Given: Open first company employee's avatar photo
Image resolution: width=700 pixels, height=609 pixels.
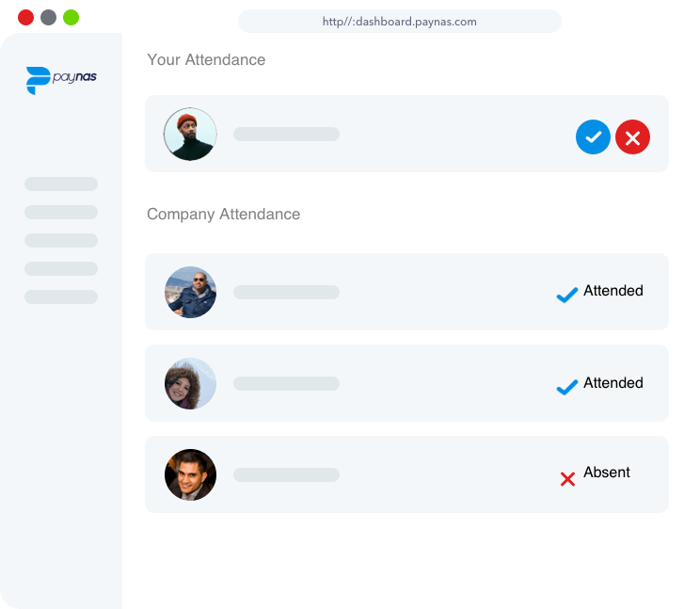Looking at the screenshot, I should 190,292.
